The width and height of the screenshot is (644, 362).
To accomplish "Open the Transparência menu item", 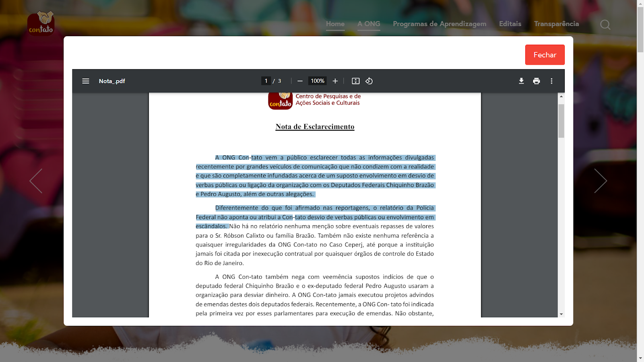I will (557, 24).
